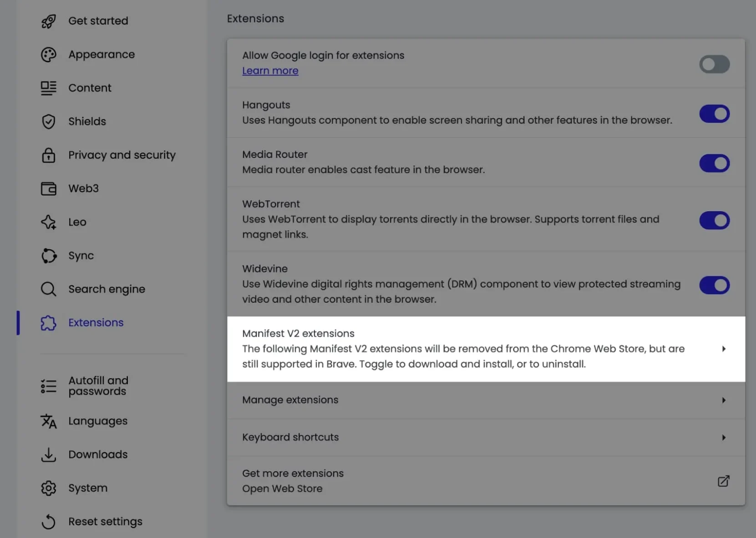Go to Appearance settings
756x538 pixels.
[101, 55]
